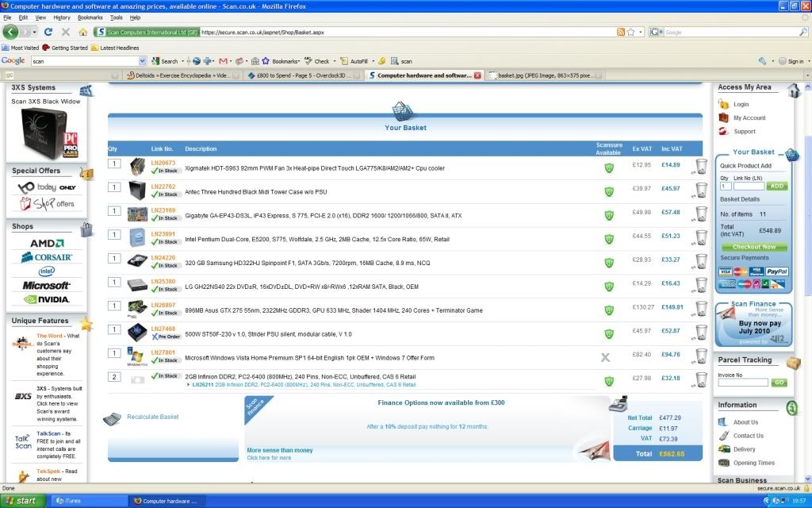This screenshot has height=508, width=812.
Task: Open the My Account link
Action: click(x=749, y=117)
